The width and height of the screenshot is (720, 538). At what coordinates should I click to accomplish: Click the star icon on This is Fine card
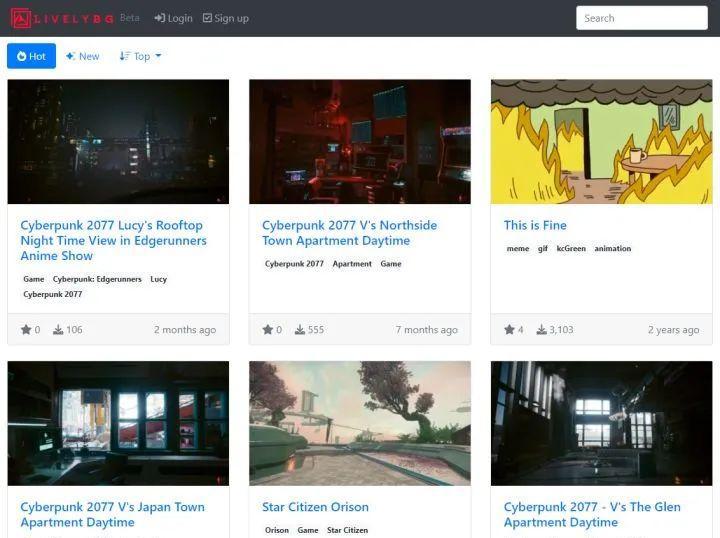click(509, 329)
